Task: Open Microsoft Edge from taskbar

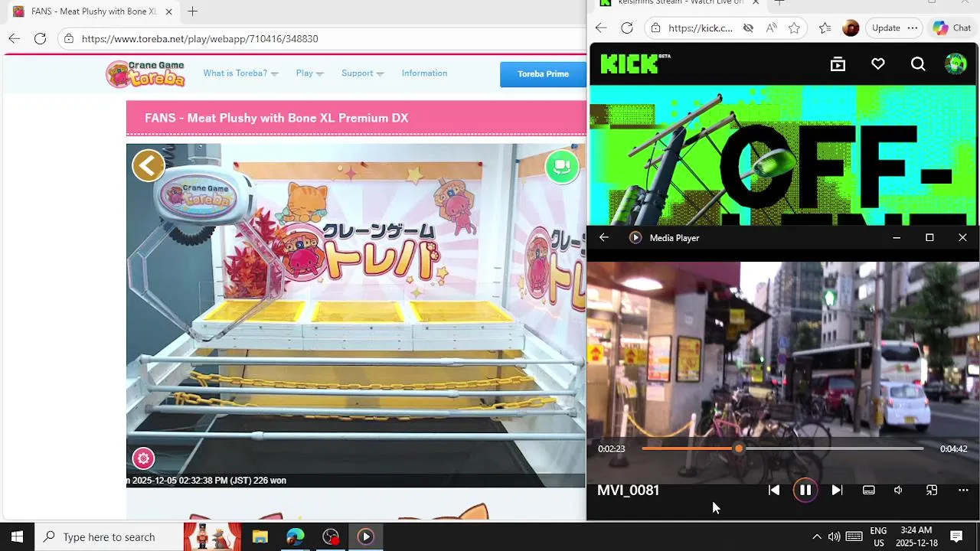Action: (x=296, y=537)
